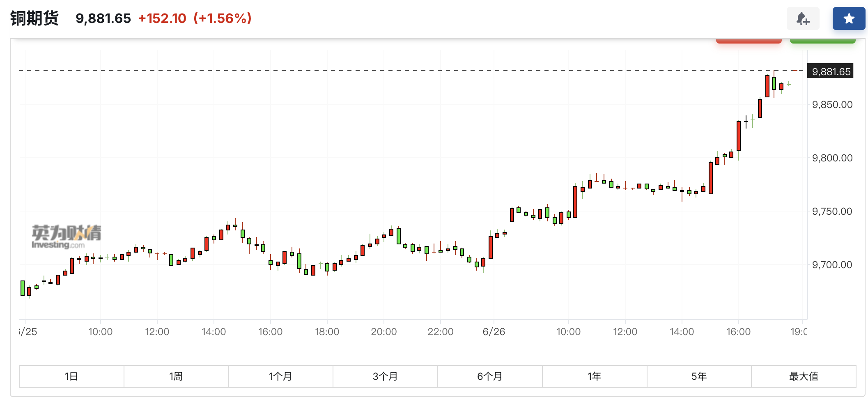Select the 1日 time range tab
Viewport: 868px width, 400px height.
(71, 376)
